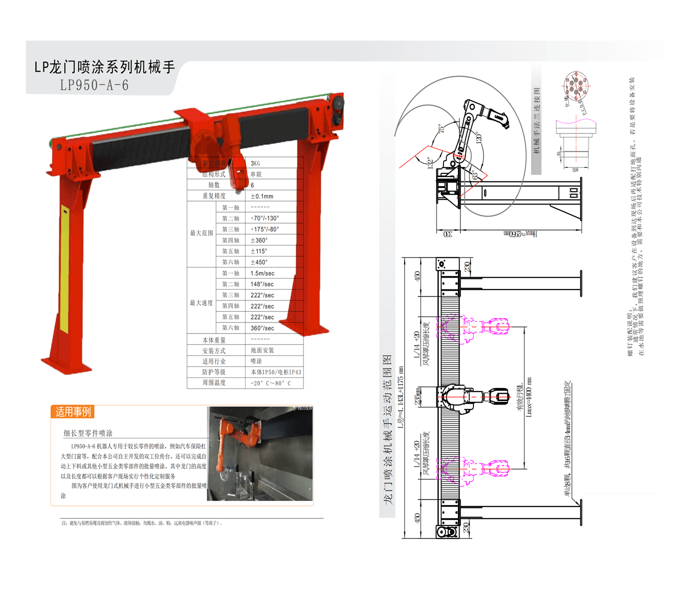The image size is (700, 600).
Task: Click the "最大速度" group label
Action: point(201,303)
